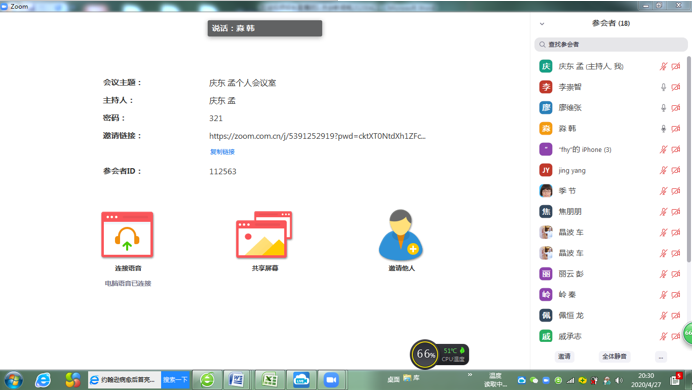The width and height of the screenshot is (693, 391).
Task: Click 戚承志's green avatar icon
Action: click(546, 336)
